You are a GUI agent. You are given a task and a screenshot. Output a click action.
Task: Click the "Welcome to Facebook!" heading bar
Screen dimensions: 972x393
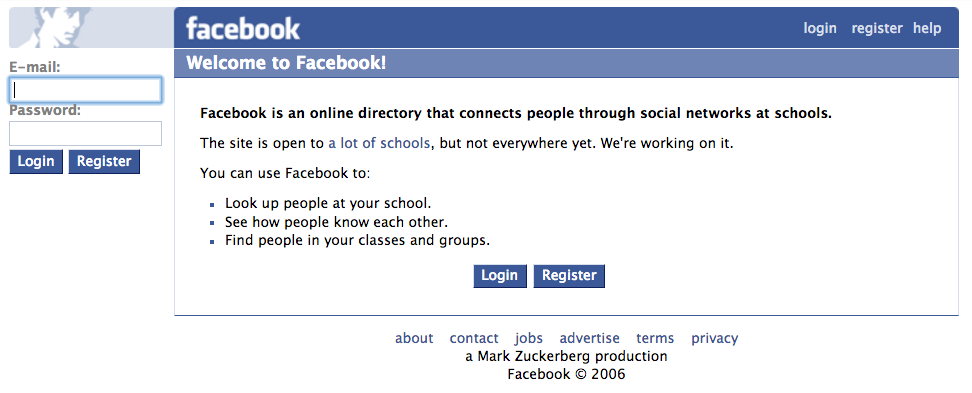[x=567, y=63]
